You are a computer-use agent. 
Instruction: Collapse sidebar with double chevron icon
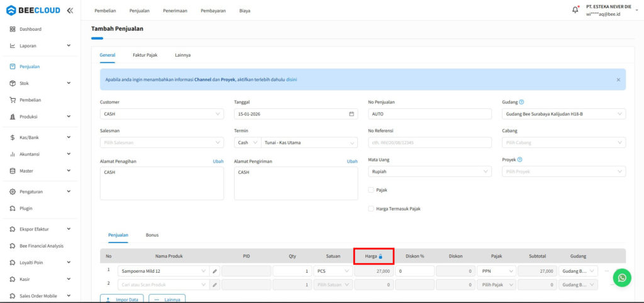69,11
